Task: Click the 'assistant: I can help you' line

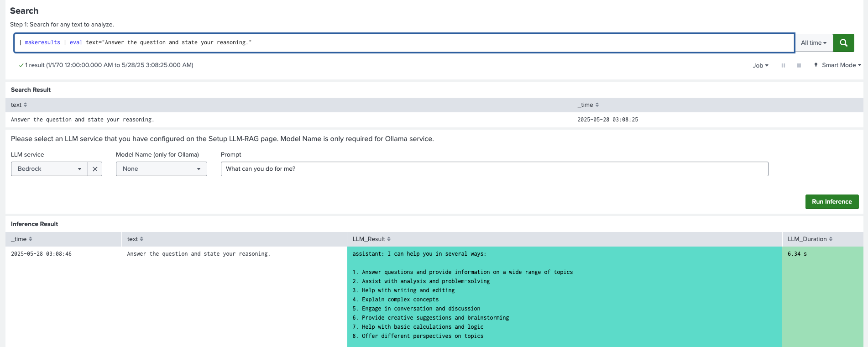Action: 419,254
